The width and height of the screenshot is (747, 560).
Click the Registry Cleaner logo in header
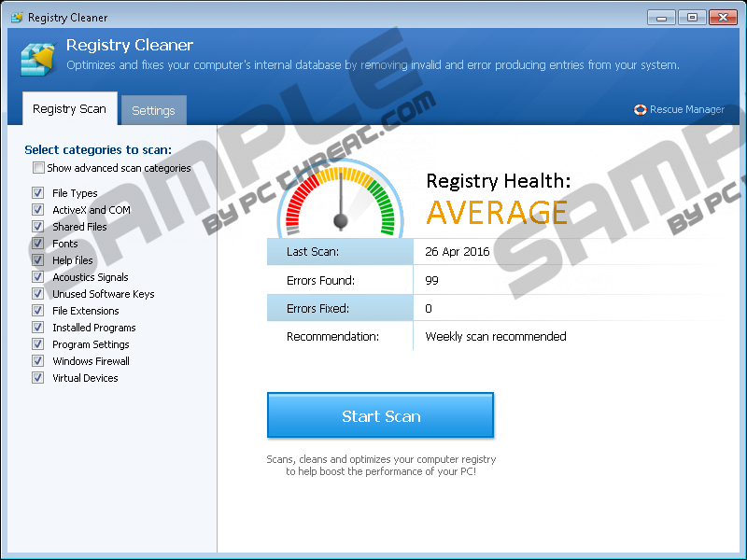tap(37, 58)
